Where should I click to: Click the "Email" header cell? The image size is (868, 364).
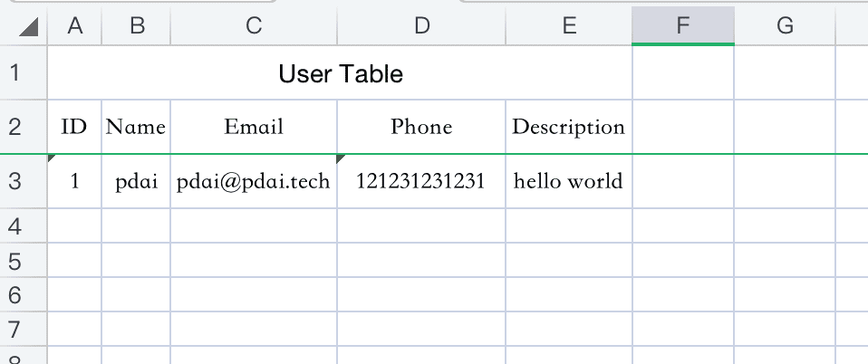coord(254,127)
